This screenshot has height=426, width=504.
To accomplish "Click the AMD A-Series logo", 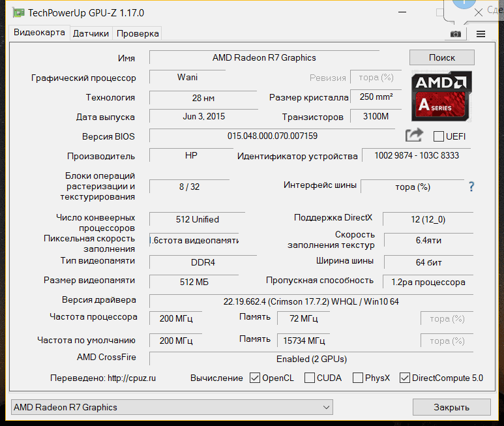I will (440, 95).
